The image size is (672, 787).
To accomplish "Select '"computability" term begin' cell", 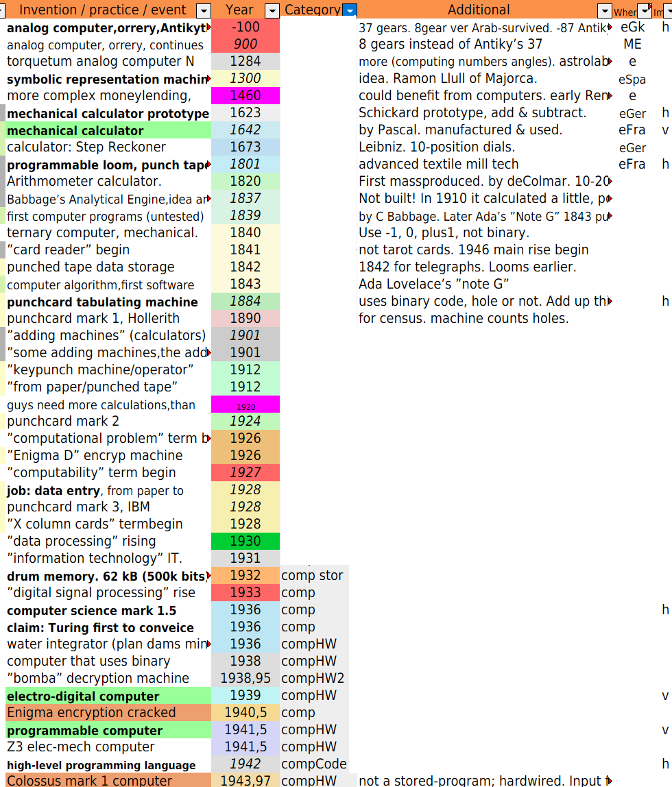I will pyautogui.click(x=108, y=472).
